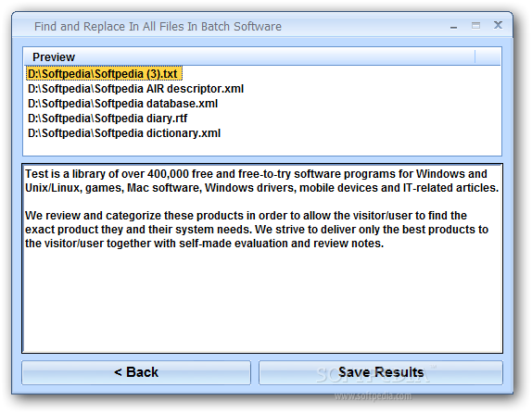This screenshot has height=413, width=532.
Task: Maximize the Find and Replace window
Action: 475,25
